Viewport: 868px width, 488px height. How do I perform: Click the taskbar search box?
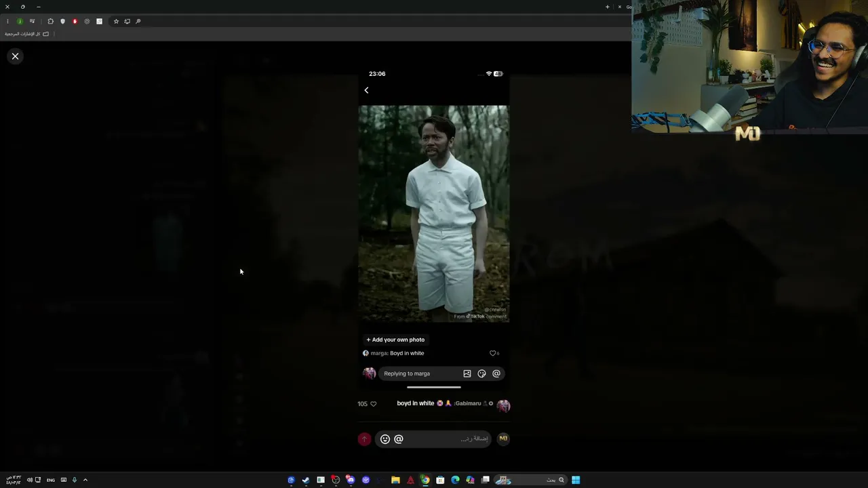[x=530, y=480]
